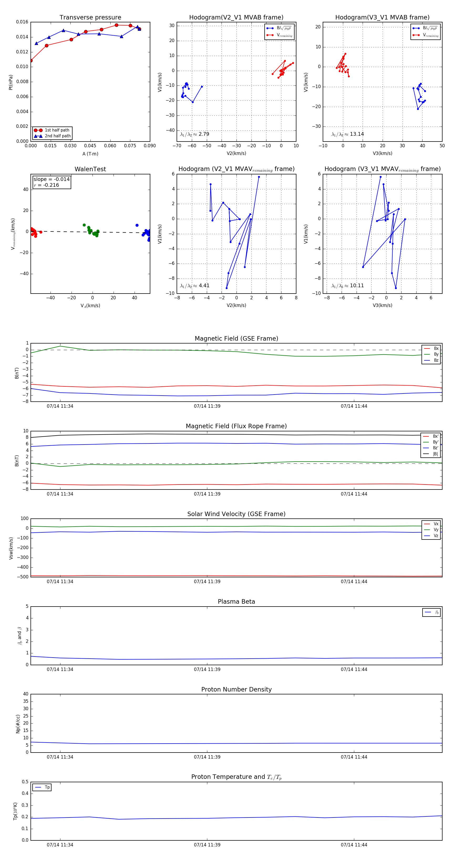The image size is (473, 868).
Task: Select the "Bz" legend entry in GSE magnetic field
Action: click(431, 361)
